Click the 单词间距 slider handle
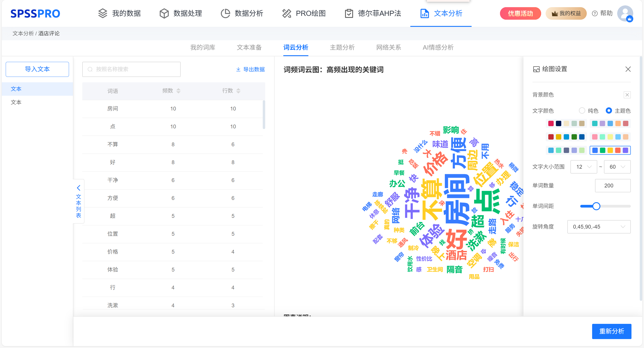The width and height of the screenshot is (644, 348). click(596, 206)
